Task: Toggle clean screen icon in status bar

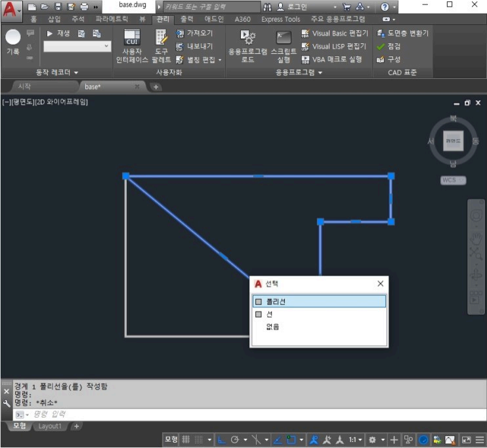Action: pos(466,439)
